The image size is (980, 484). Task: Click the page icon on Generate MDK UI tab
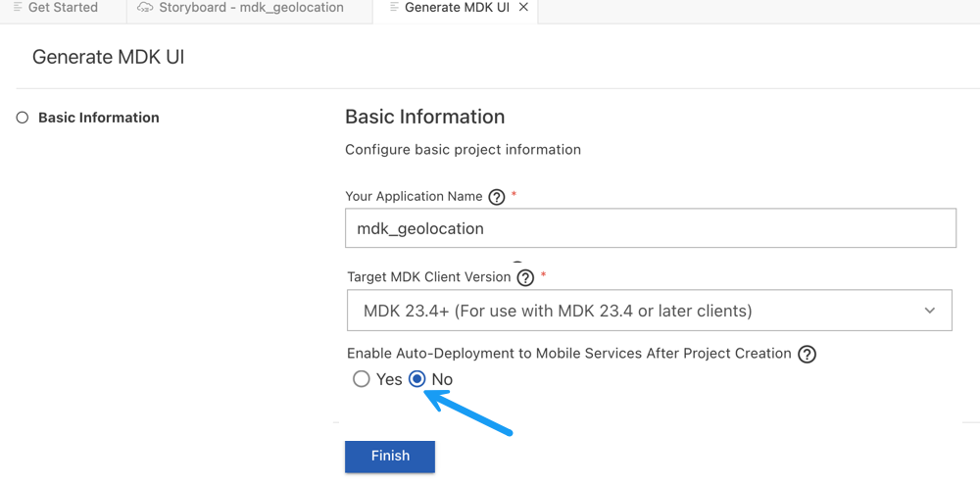coord(393,8)
